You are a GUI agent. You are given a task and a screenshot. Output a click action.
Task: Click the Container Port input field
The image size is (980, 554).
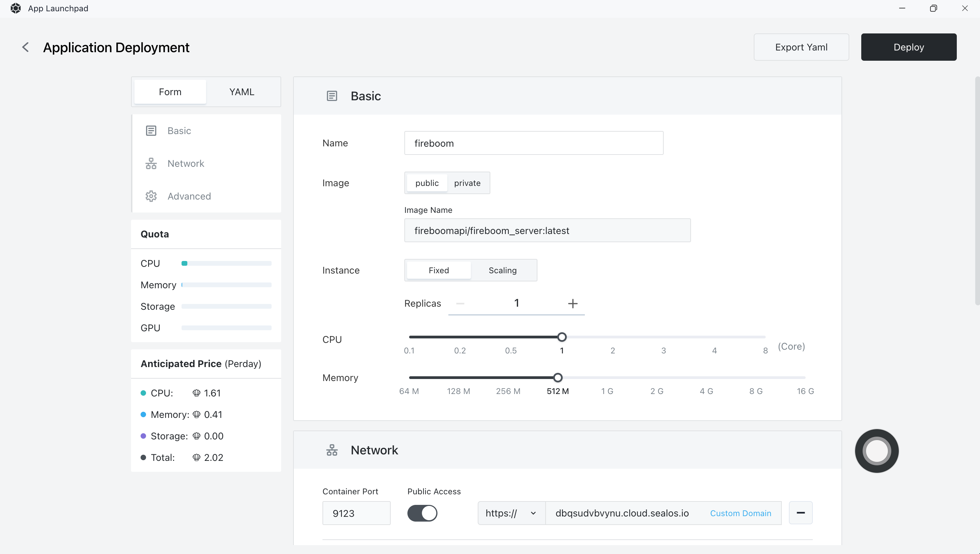pyautogui.click(x=356, y=513)
